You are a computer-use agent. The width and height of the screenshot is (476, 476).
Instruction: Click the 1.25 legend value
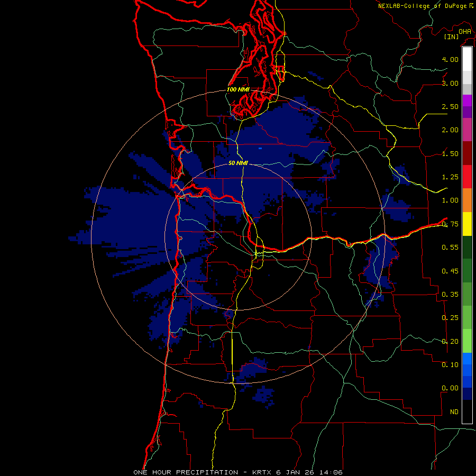tap(450, 177)
